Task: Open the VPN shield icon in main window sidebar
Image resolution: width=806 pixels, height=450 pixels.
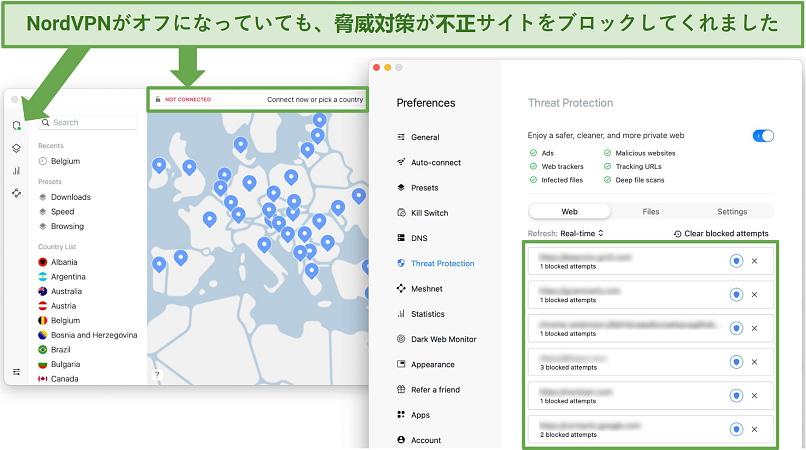Action: tap(16, 125)
